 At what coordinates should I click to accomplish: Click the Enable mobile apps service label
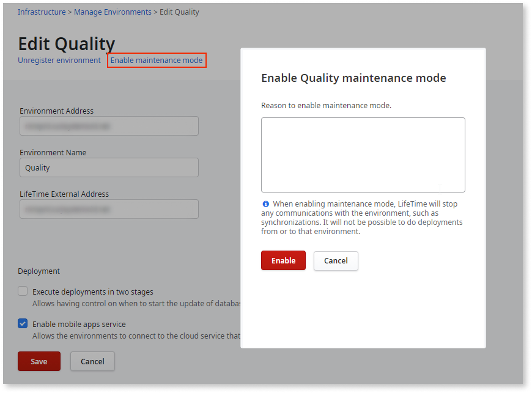79,324
